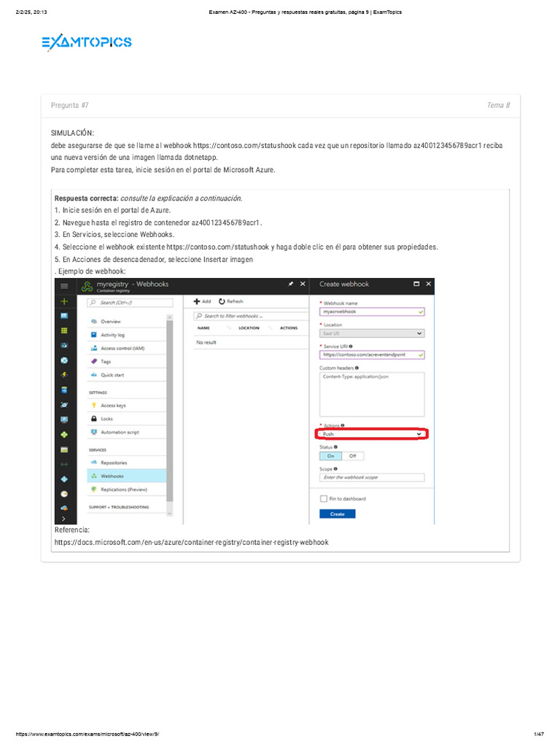
Task: Click the Custom headers text area
Action: [372, 395]
